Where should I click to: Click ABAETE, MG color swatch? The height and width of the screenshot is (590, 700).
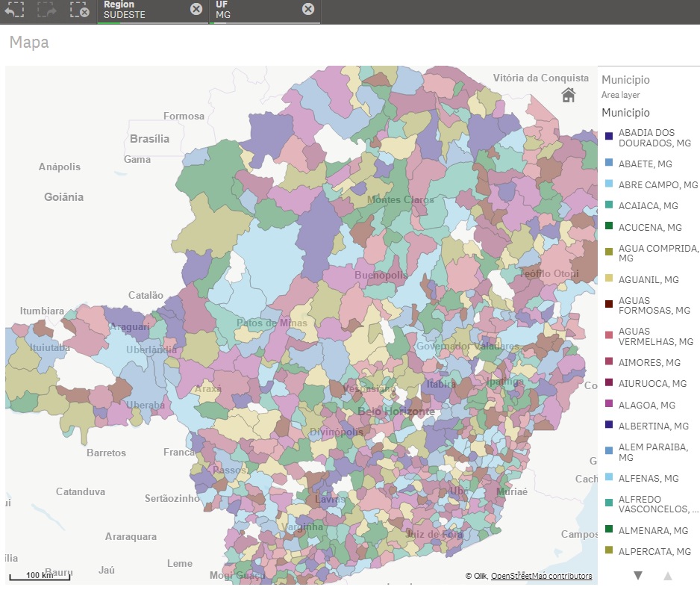pos(609,163)
